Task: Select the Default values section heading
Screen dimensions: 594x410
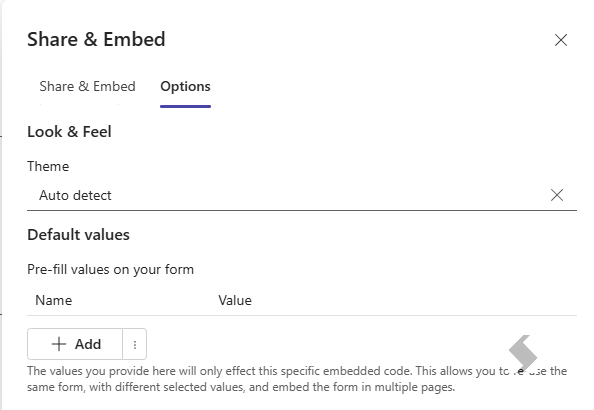Action: click(78, 235)
